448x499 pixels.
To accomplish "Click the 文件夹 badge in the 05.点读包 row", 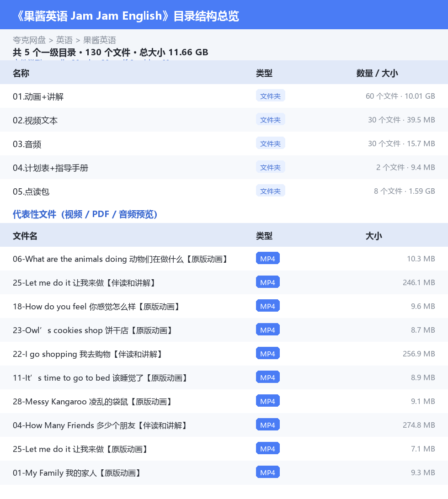I will [270, 191].
